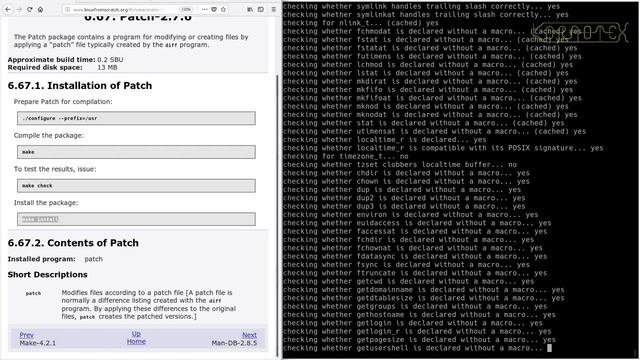Click the 6.67.2. Contents of Patch heading
The image size is (640, 360).
coord(73,243)
